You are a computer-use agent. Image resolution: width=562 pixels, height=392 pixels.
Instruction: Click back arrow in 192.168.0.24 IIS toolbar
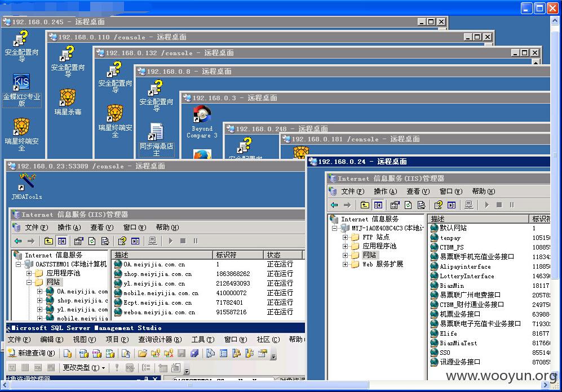click(334, 205)
